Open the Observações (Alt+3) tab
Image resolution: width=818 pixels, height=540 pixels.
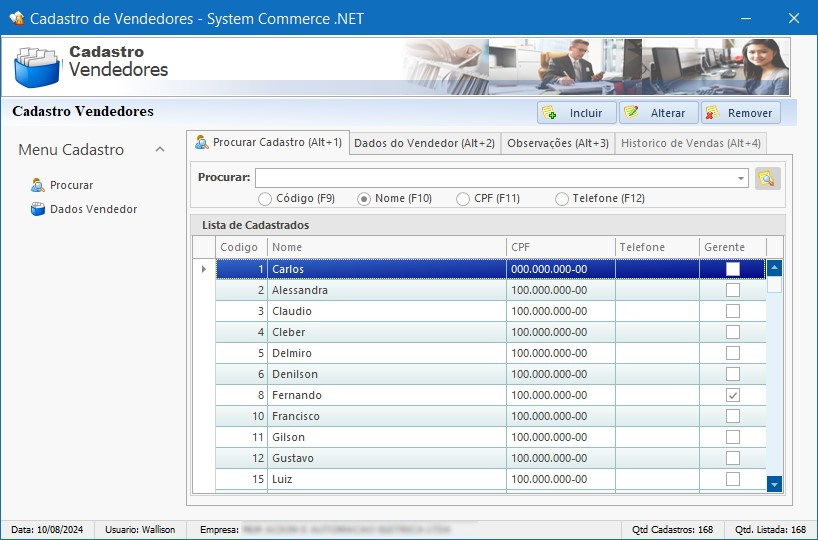pyautogui.click(x=557, y=143)
